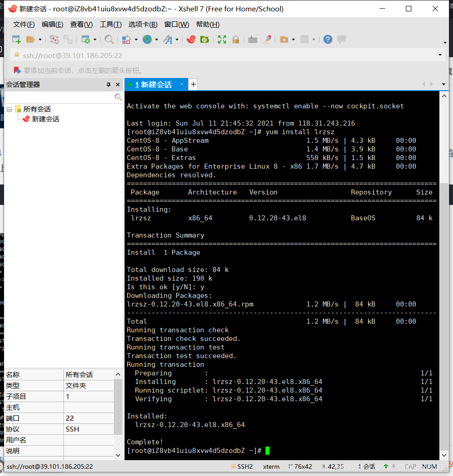Open the 帮助(H) menu
Image resolution: width=453 pixels, height=476 pixels.
tap(208, 24)
